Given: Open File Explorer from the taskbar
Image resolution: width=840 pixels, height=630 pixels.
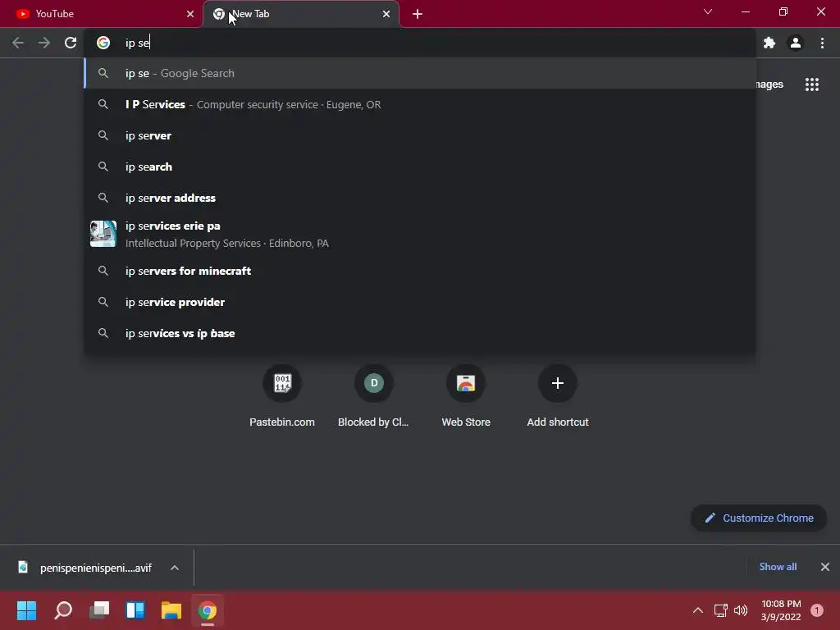Looking at the screenshot, I should (x=171, y=610).
